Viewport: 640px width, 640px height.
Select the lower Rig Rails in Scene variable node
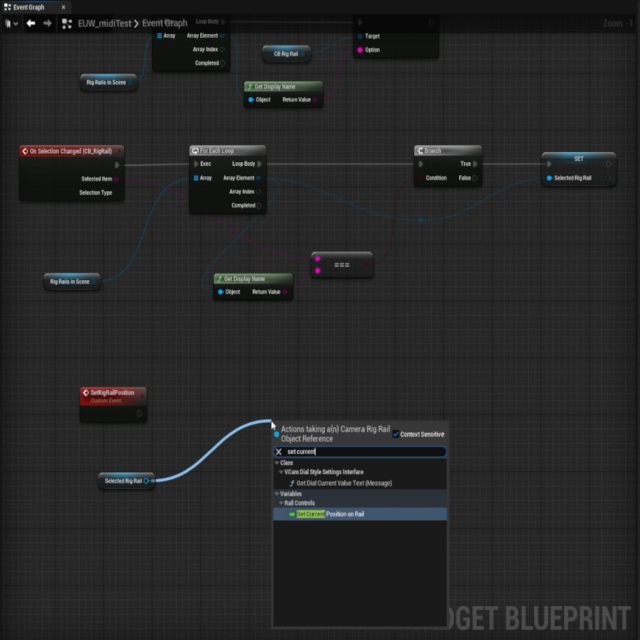coord(72,282)
